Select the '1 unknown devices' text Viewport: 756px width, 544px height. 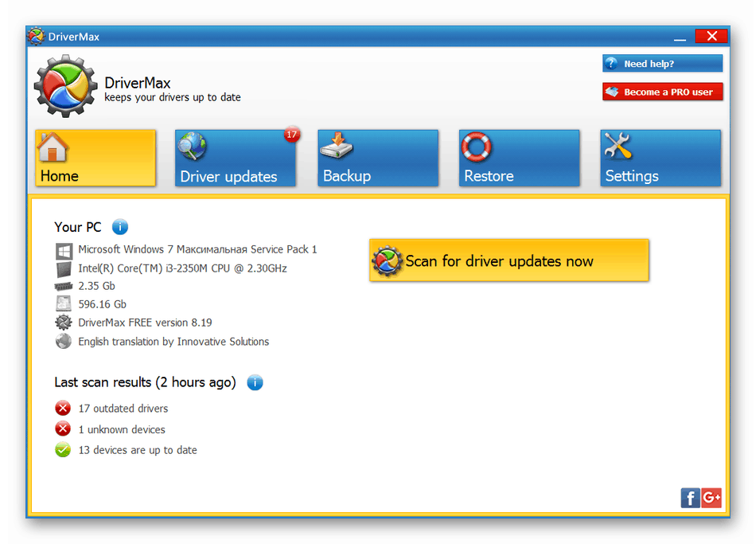click(122, 429)
